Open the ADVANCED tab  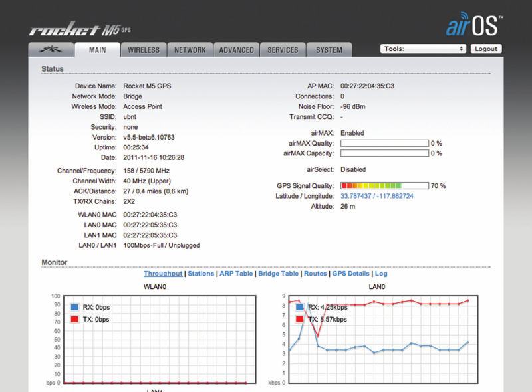pos(237,50)
